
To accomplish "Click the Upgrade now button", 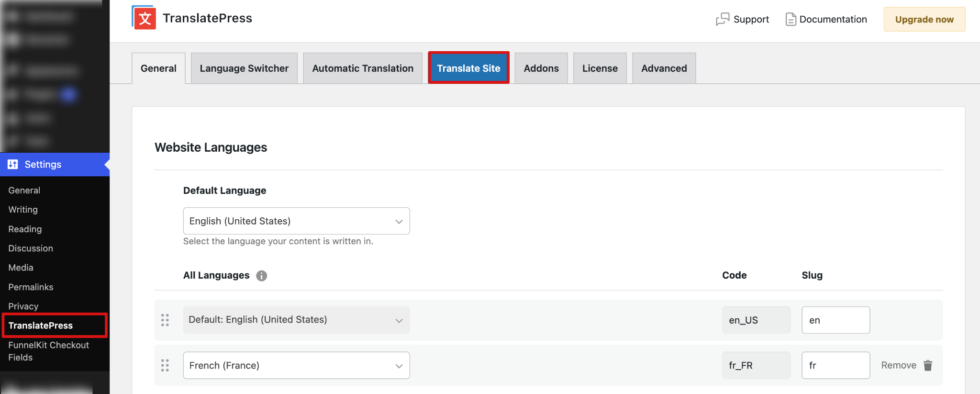I will point(924,20).
